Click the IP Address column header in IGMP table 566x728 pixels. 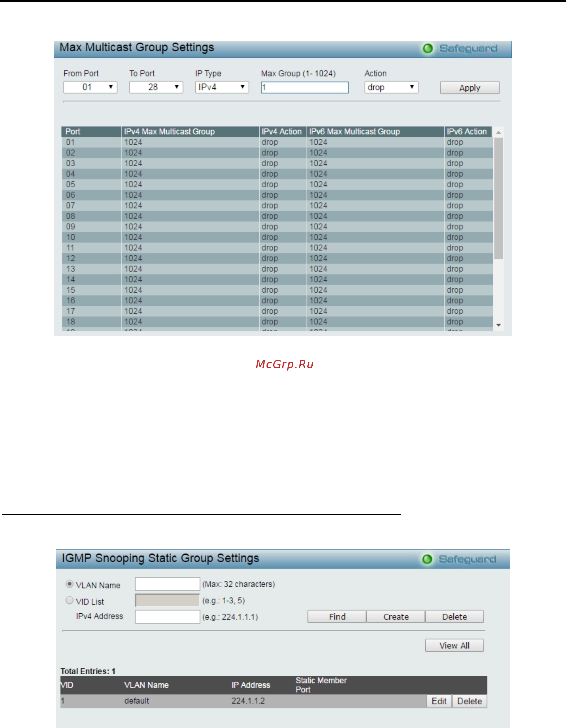[x=251, y=685]
